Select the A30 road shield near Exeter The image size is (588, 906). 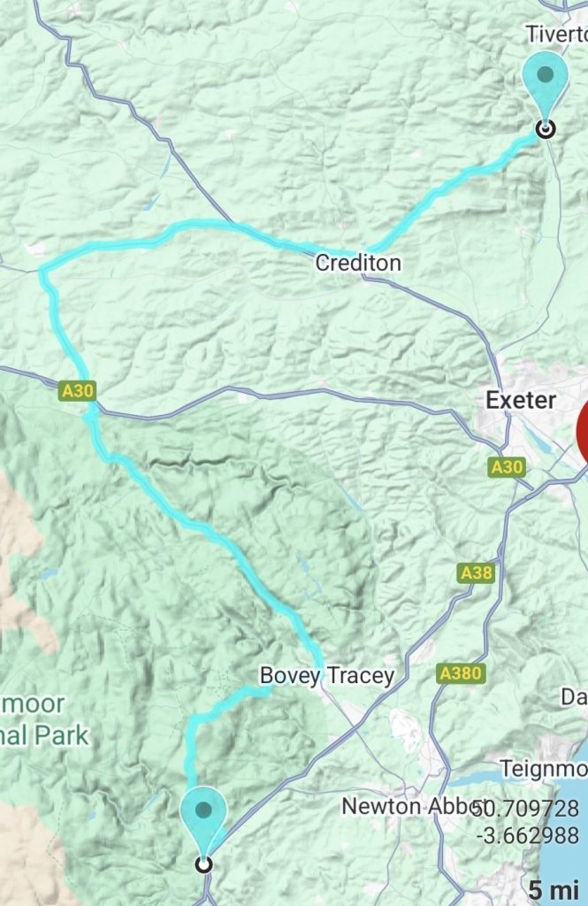coord(507,467)
